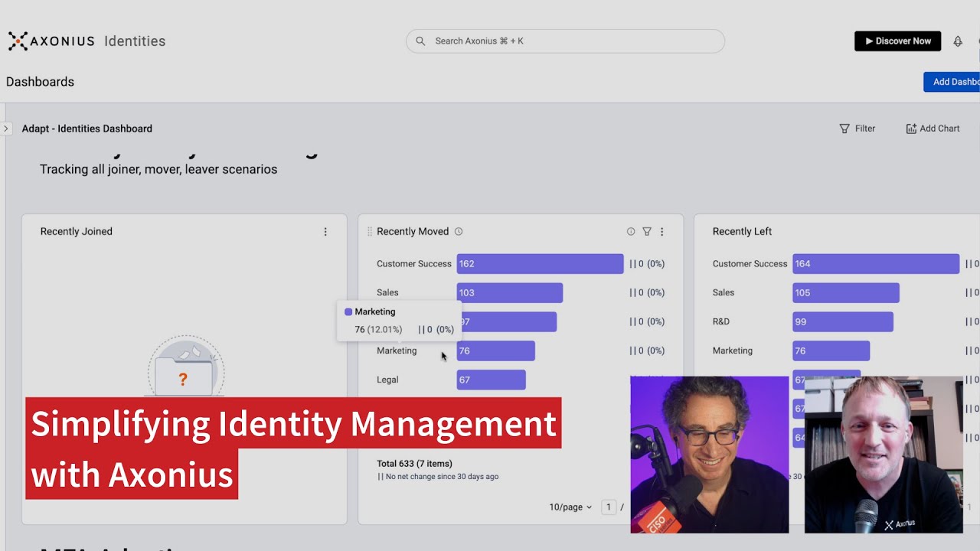Click the Discover Now button
980x551 pixels.
pos(897,41)
